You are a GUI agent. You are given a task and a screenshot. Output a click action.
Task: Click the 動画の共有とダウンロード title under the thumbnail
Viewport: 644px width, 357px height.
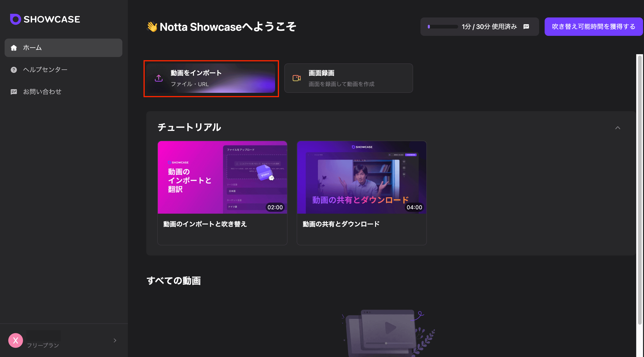click(341, 224)
